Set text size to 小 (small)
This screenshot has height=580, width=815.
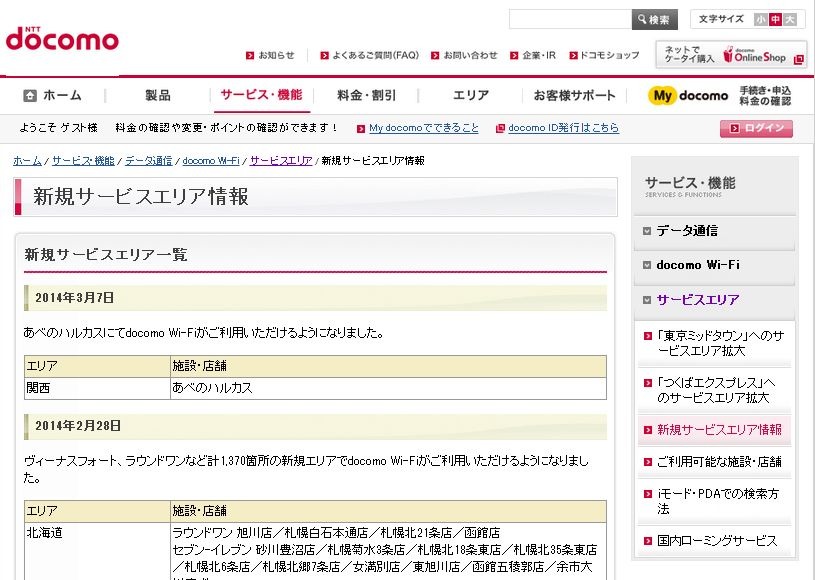point(760,19)
